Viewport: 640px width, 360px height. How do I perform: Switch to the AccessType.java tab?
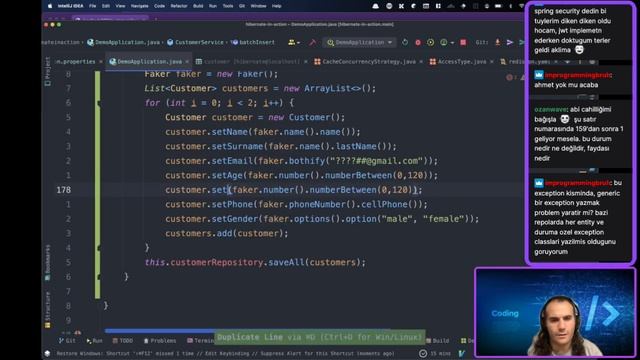coord(462,62)
